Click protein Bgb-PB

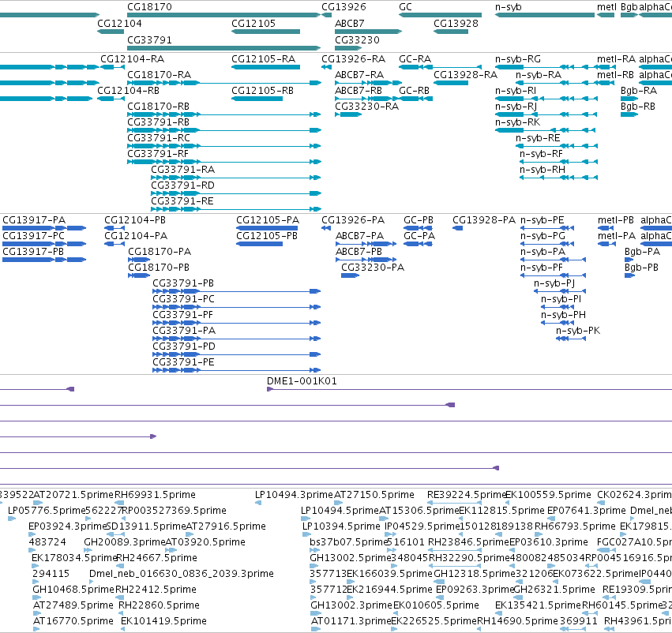pyautogui.click(x=641, y=268)
